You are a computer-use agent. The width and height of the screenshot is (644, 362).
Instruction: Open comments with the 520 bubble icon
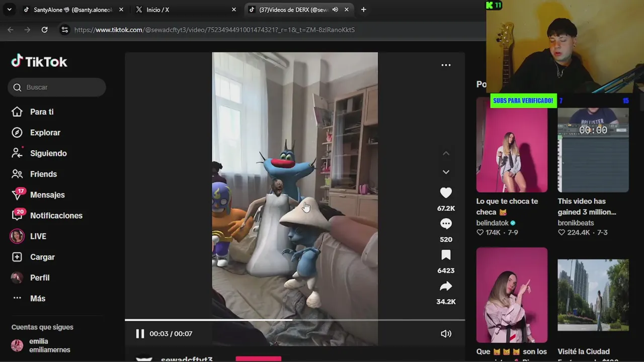coord(446,224)
